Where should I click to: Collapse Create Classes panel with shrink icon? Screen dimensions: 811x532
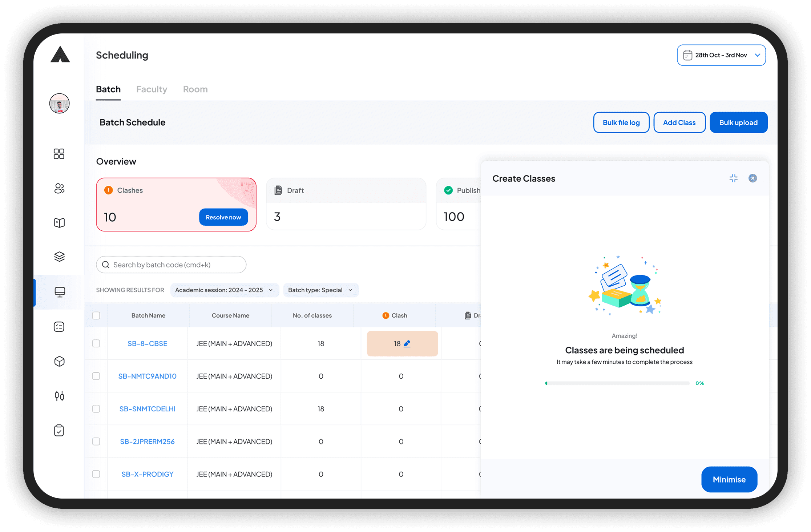733,178
